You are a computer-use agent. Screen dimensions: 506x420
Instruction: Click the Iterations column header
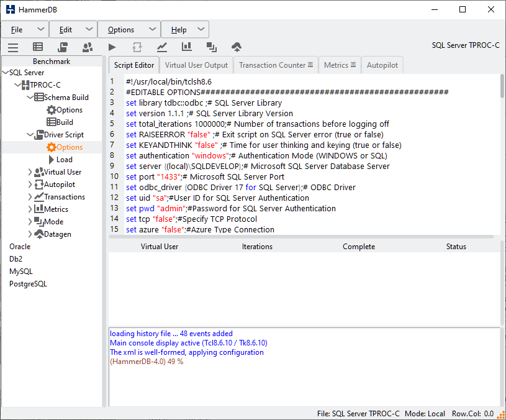(257, 247)
